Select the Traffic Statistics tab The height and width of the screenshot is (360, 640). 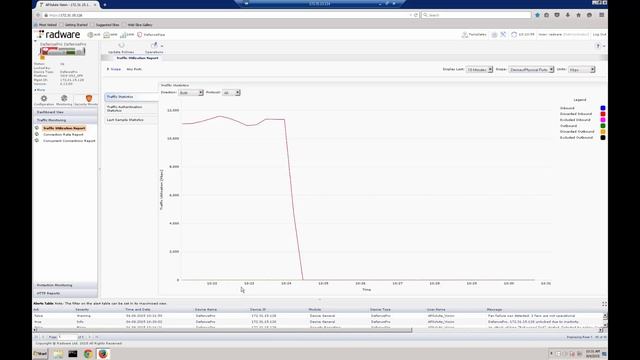(131, 97)
